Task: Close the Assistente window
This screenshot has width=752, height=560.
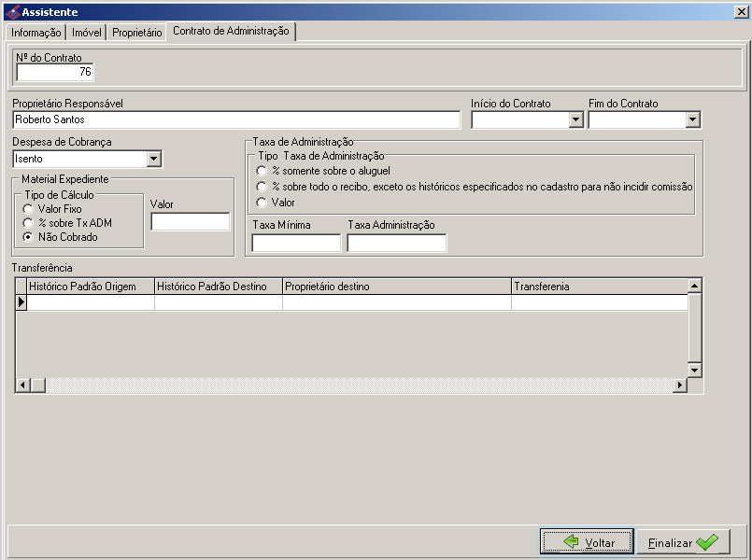Action: click(740, 12)
